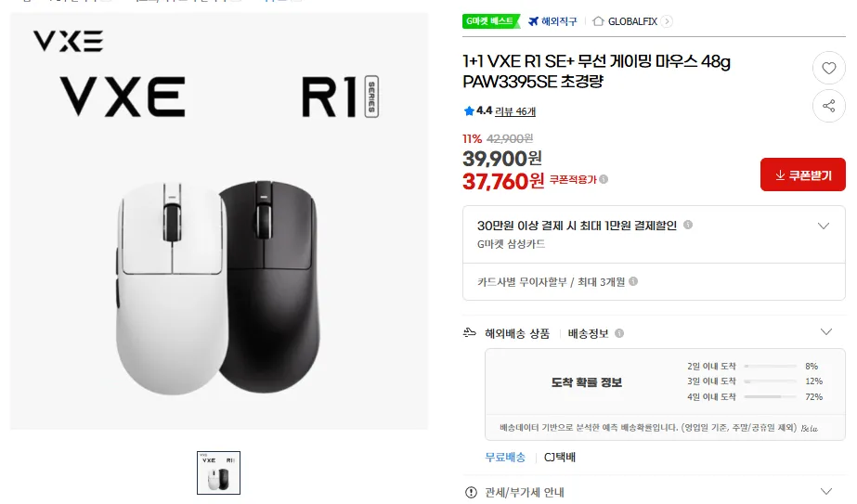Click info icon next to 무이자할부 최대 3개월
857x504 pixels.
pos(633,281)
